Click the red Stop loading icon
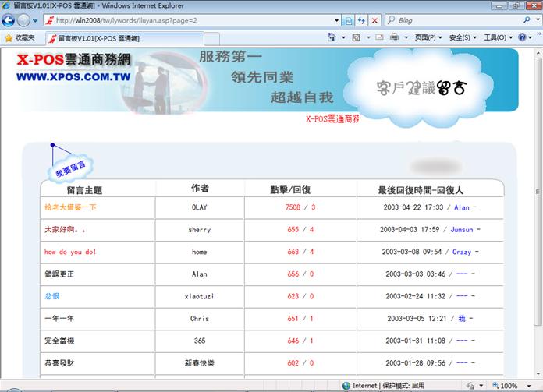This screenshot has height=392, width=543. (376, 20)
